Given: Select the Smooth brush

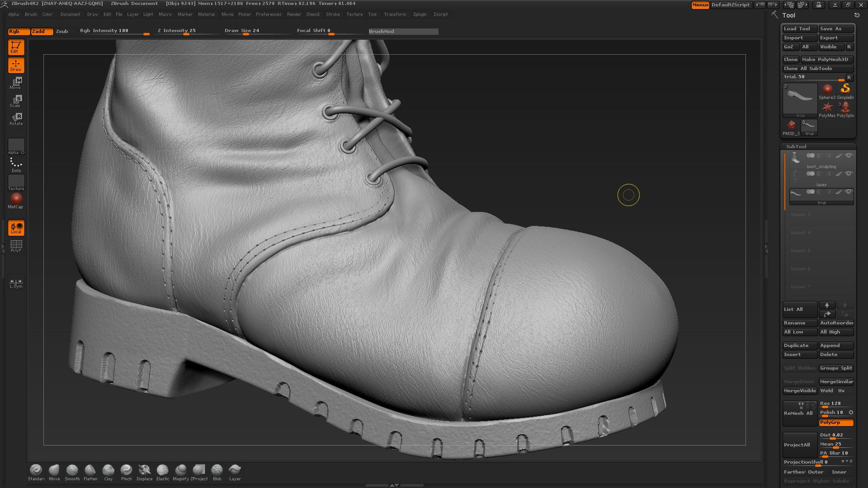Looking at the screenshot, I should pyautogui.click(x=72, y=469).
